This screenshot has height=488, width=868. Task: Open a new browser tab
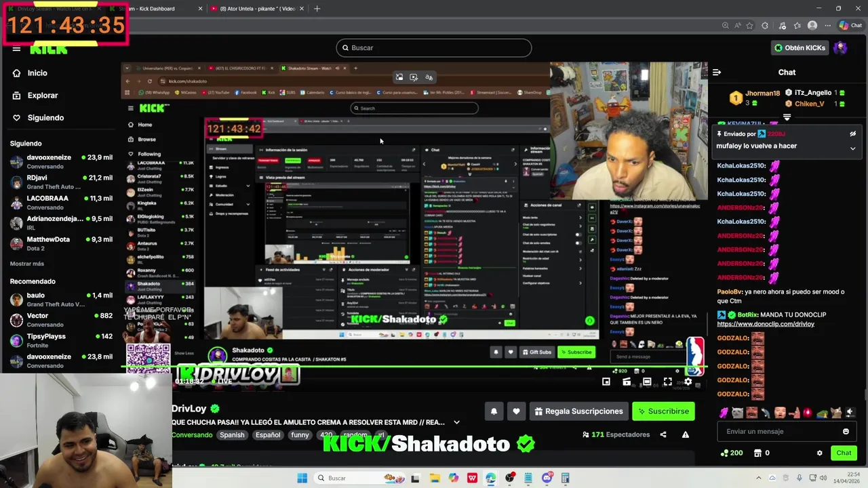coord(317,9)
